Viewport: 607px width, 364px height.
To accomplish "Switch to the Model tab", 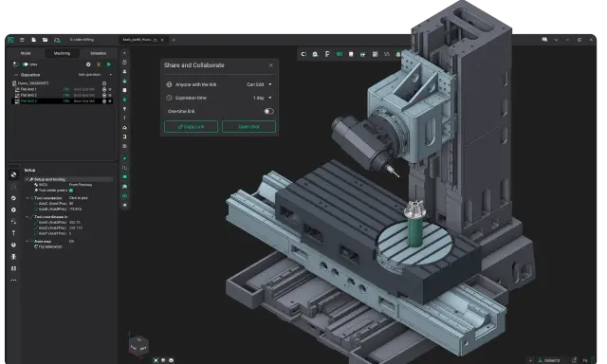I will [x=26, y=53].
